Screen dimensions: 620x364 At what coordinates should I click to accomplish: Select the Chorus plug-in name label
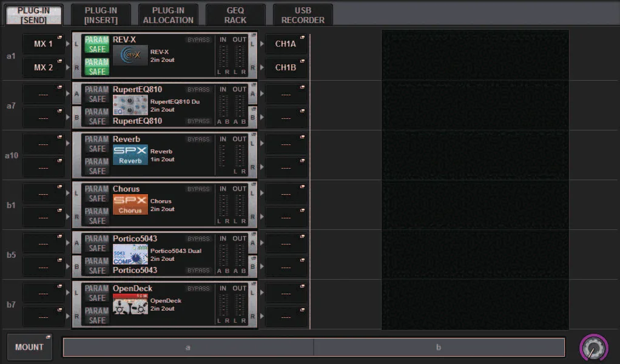126,189
